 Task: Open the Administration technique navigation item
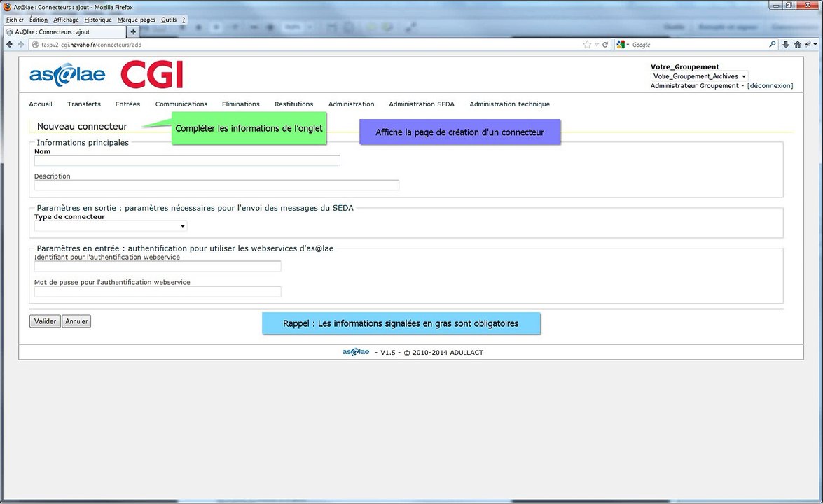(x=510, y=104)
